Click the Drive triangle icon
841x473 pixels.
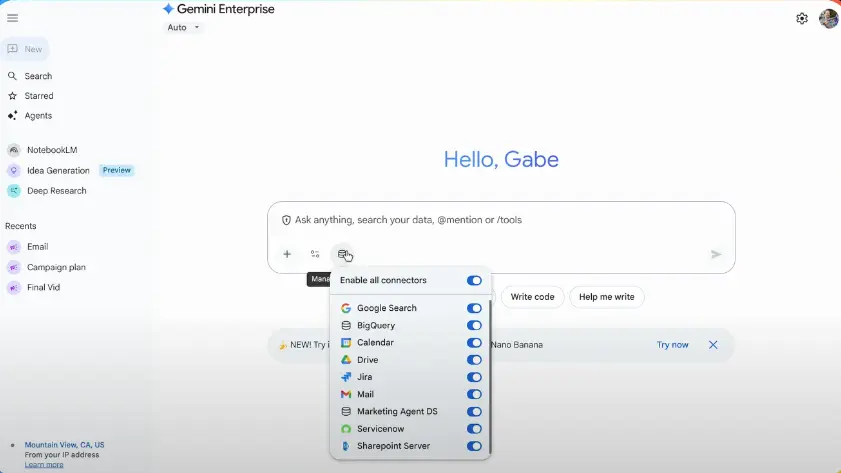[346, 360]
